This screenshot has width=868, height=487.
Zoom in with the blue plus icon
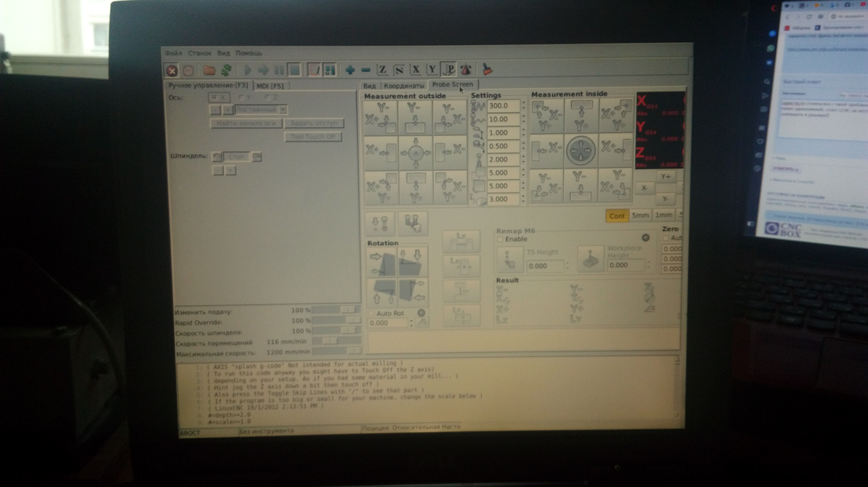pos(350,70)
